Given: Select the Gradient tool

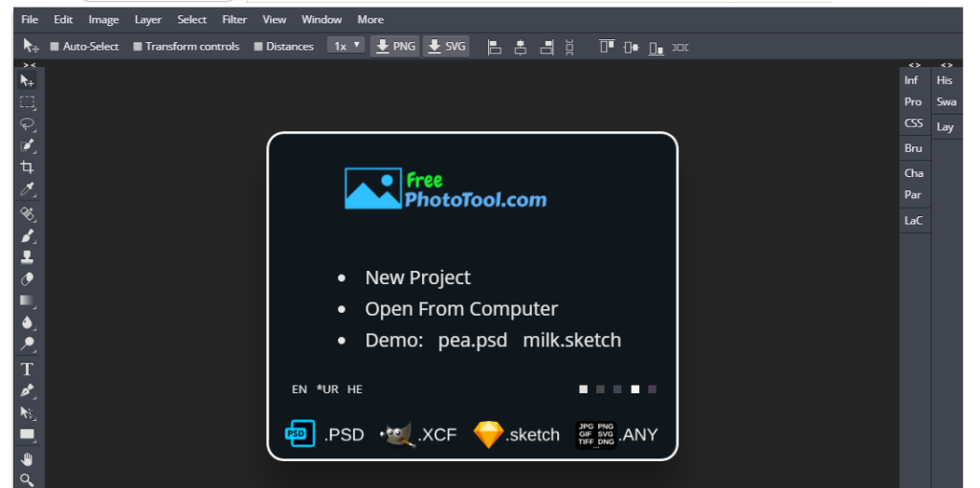Looking at the screenshot, I should coord(27,300).
